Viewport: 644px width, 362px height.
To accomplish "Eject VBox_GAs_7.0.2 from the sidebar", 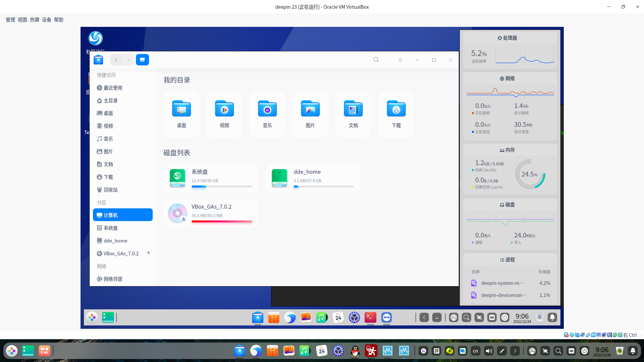I will click(148, 253).
